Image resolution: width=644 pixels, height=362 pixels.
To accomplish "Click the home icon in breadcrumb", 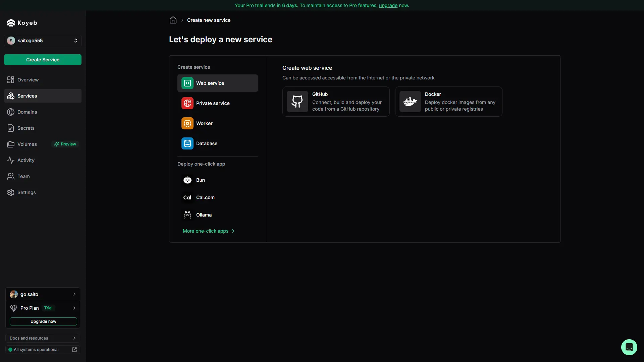I will (173, 20).
